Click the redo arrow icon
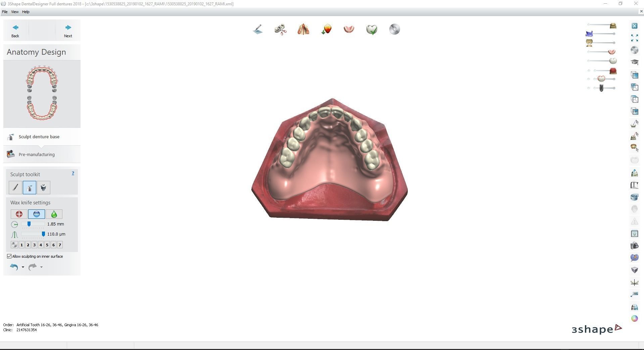 [x=33, y=267]
